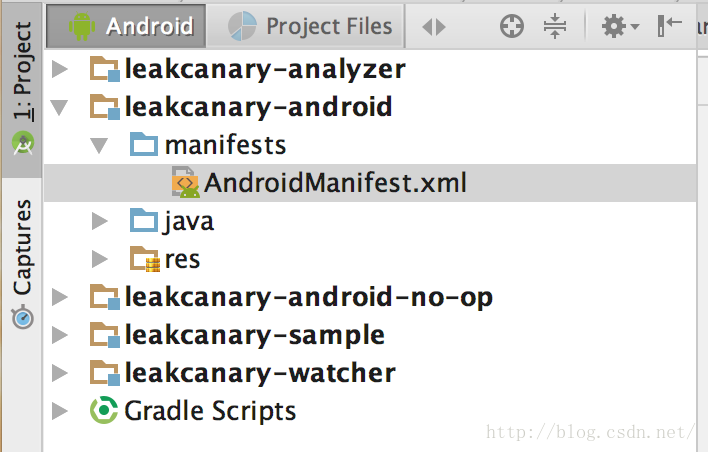
Task: Click the collapse all icon
Action: click(555, 27)
